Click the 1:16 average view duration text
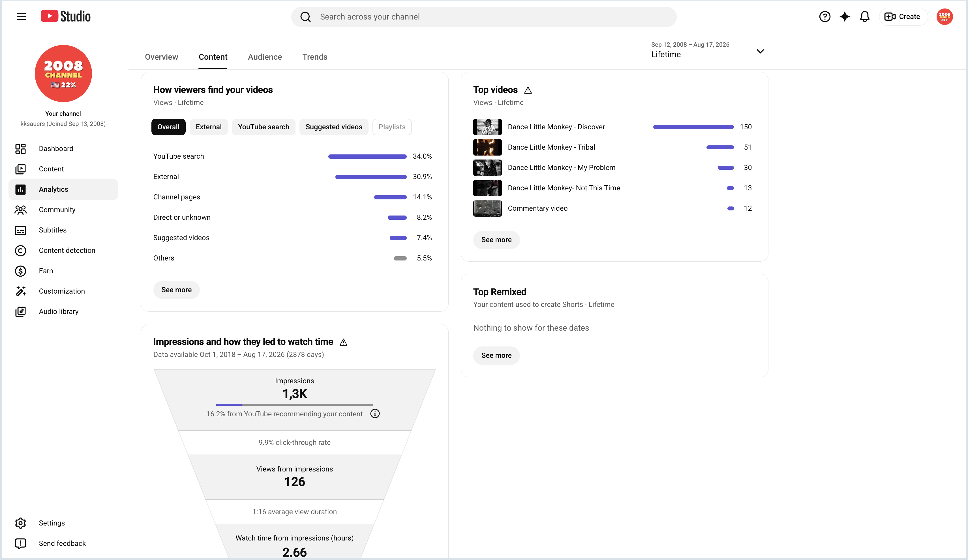The width and height of the screenshot is (968, 560). 295,512
